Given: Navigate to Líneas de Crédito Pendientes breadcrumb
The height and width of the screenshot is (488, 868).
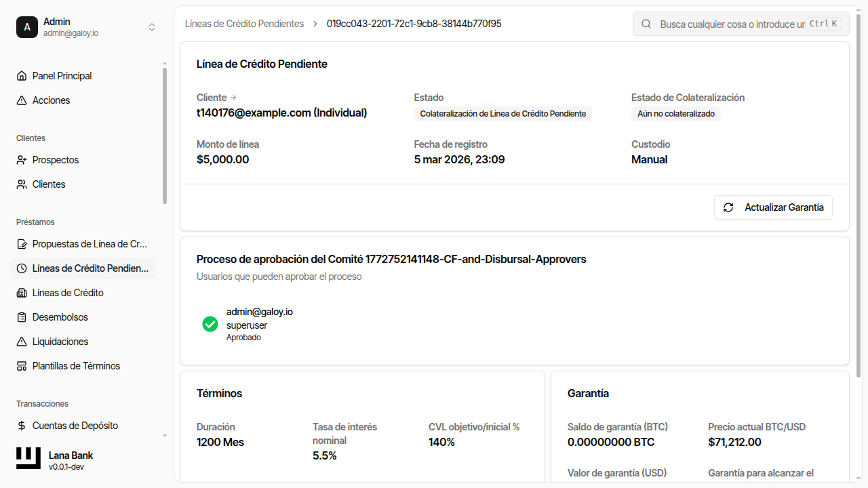Looking at the screenshot, I should coord(244,24).
